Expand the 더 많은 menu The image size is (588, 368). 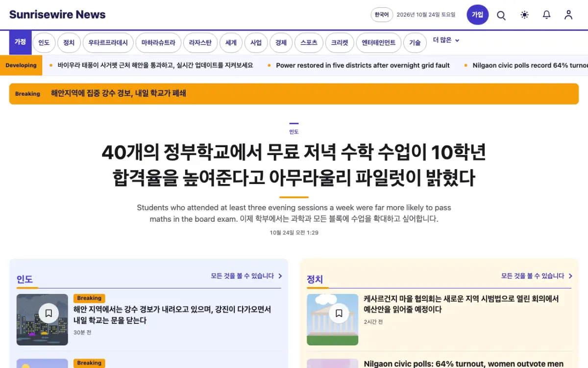click(446, 40)
